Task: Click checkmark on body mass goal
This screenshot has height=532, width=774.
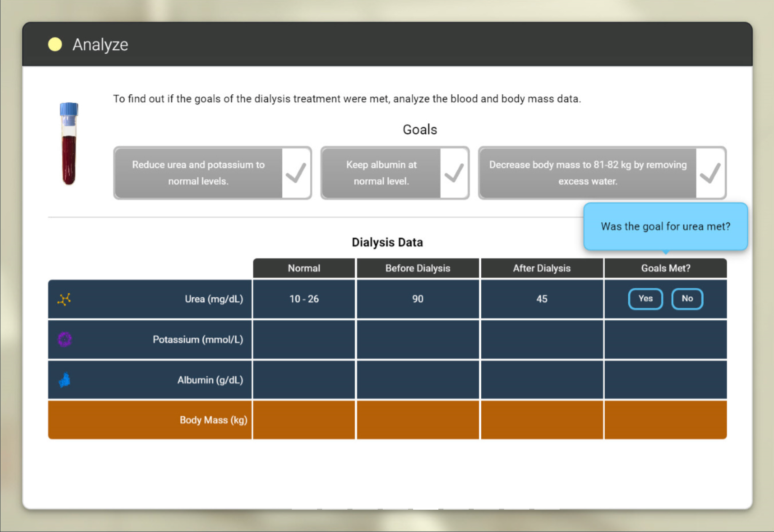Action: click(710, 173)
